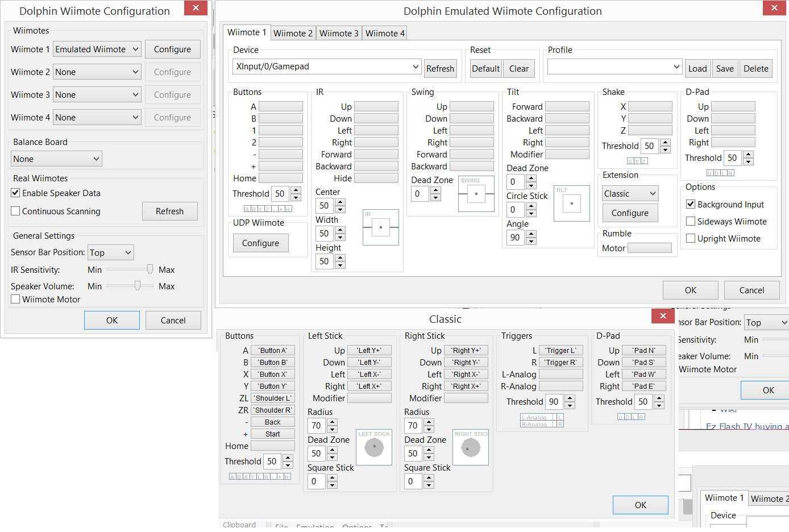
Task: Cancel the Emulated Wiimote Configuration dialog
Action: [x=752, y=290]
